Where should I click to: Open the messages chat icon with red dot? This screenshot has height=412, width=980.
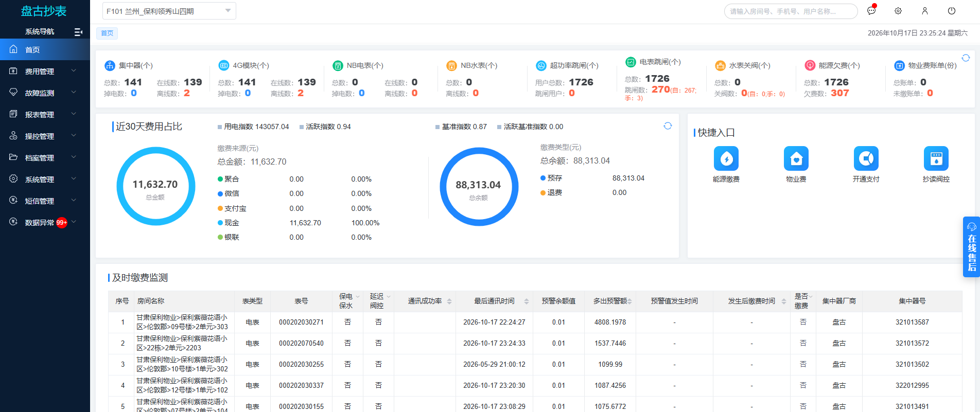871,11
